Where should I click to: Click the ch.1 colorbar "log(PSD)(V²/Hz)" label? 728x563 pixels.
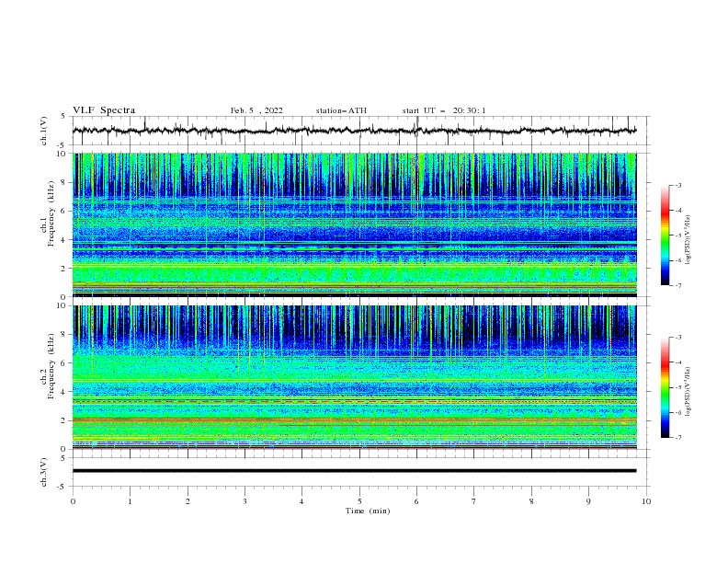click(x=688, y=239)
